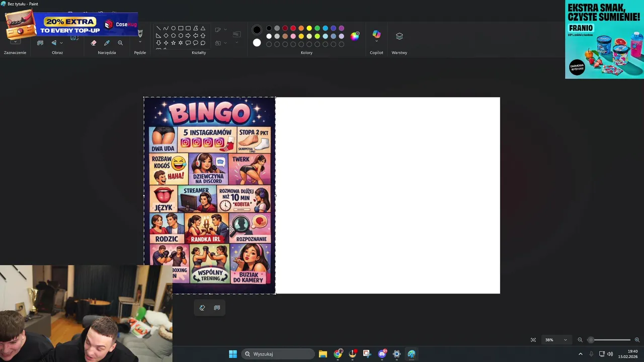Select the left arrow shape
The image size is (644, 362).
[x=196, y=36]
